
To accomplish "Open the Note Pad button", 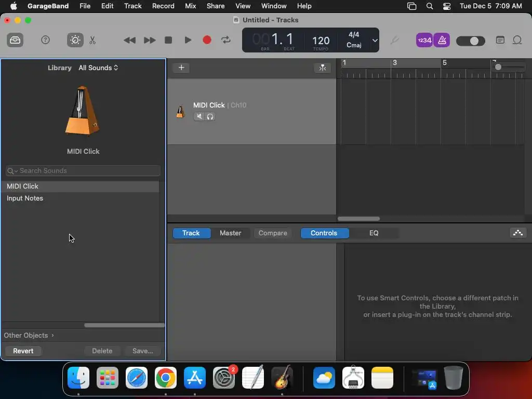I will point(500,40).
